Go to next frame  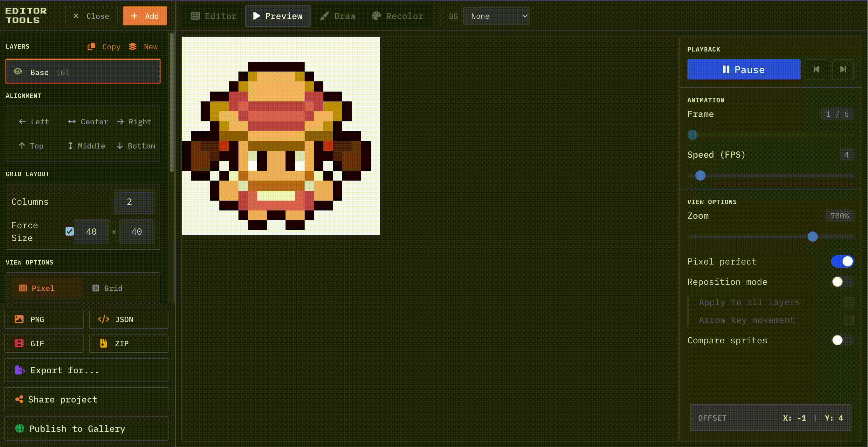(843, 69)
